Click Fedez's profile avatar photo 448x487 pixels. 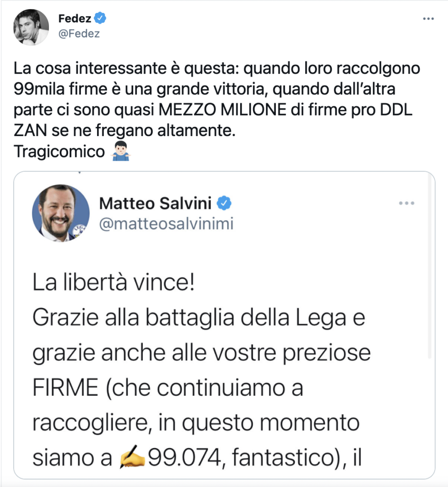31,26
